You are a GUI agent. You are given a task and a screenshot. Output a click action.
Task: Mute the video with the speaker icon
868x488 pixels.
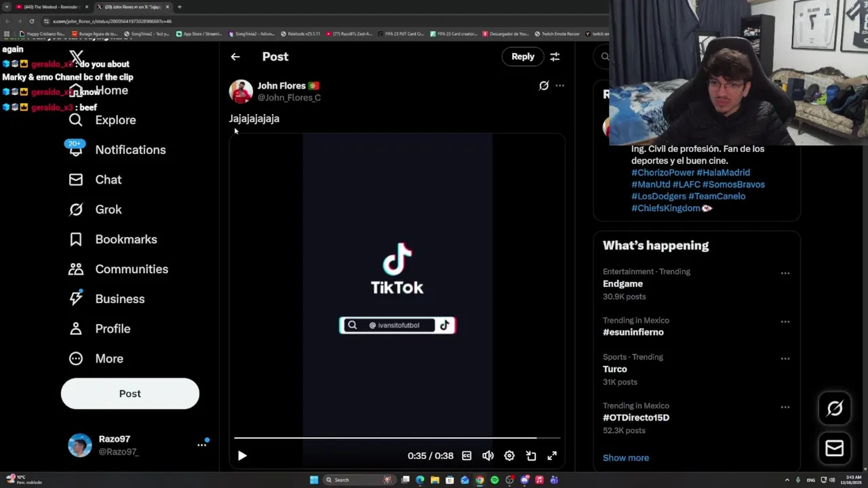488,456
